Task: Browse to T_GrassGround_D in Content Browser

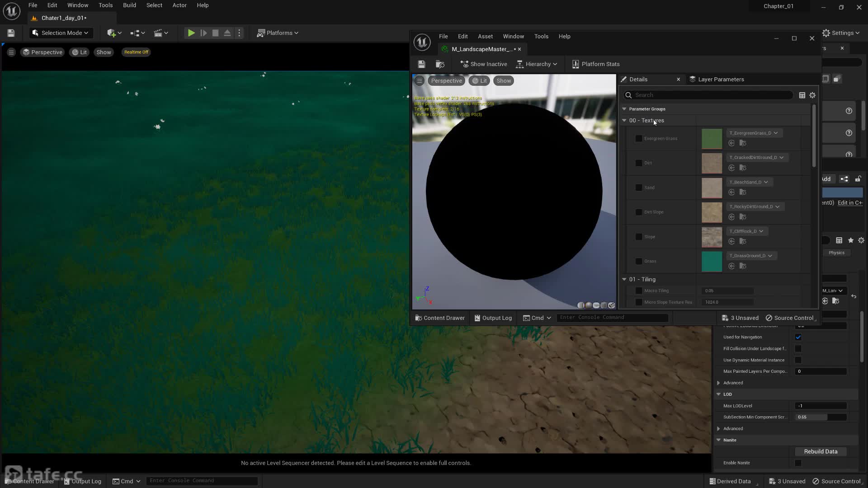Action: [743, 266]
